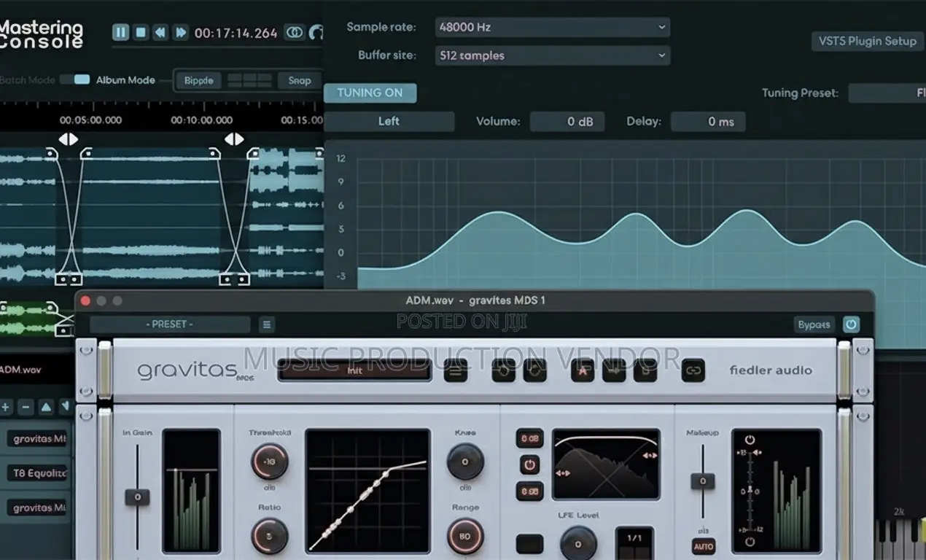Click the power icon below output meter
926x560 pixels.
point(750,542)
